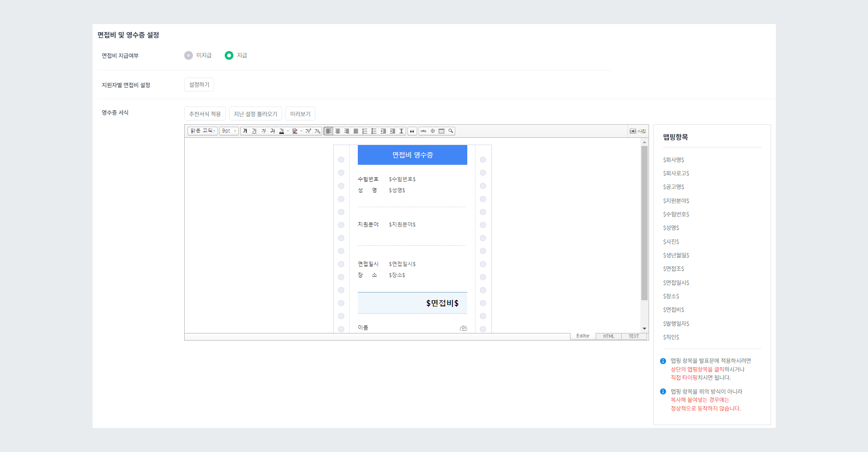Insert the $회사로고$ mapping item
Screen dimensions: 868x452
pos(676,173)
